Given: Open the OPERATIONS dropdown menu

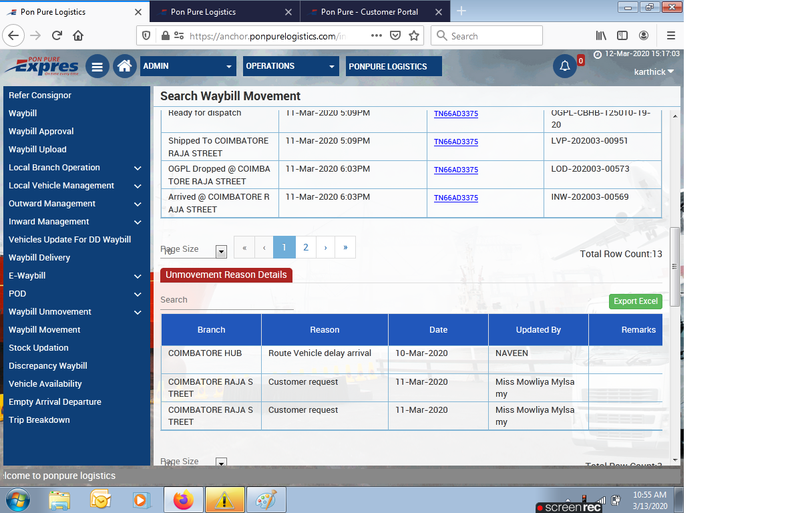Looking at the screenshot, I should (x=292, y=66).
